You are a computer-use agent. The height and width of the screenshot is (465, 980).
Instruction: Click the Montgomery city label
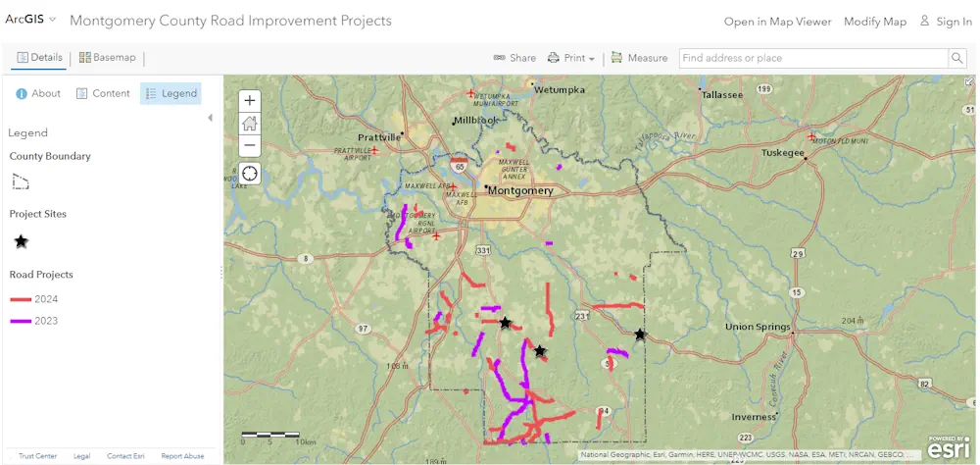(520, 191)
